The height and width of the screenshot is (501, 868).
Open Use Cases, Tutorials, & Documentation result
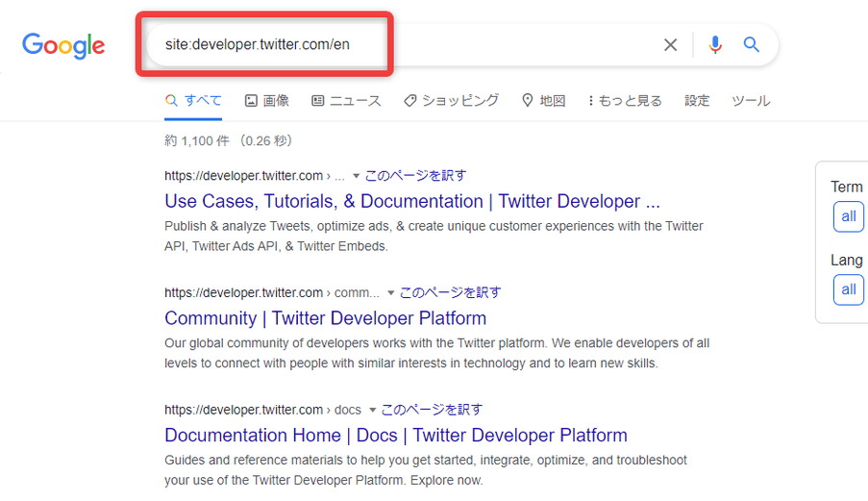(412, 202)
